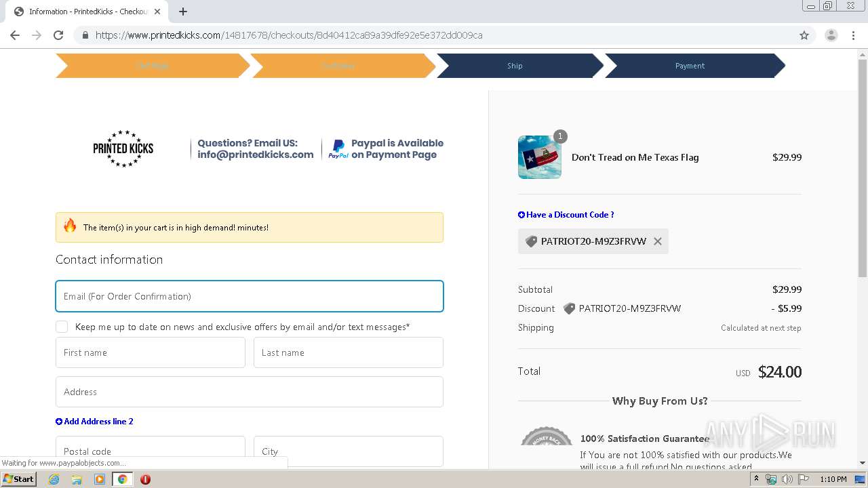This screenshot has width=868, height=488.
Task: Click the item quantity badge 1
Action: [x=559, y=136]
